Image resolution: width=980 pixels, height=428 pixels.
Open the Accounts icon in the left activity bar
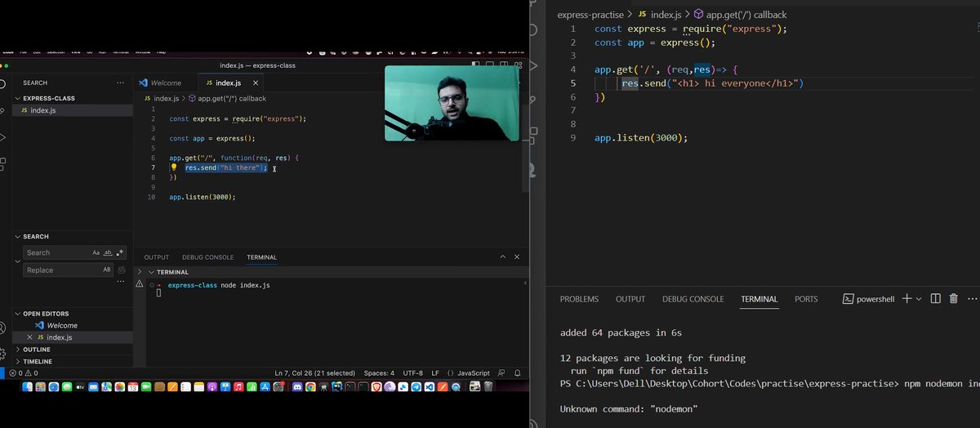(x=3, y=328)
